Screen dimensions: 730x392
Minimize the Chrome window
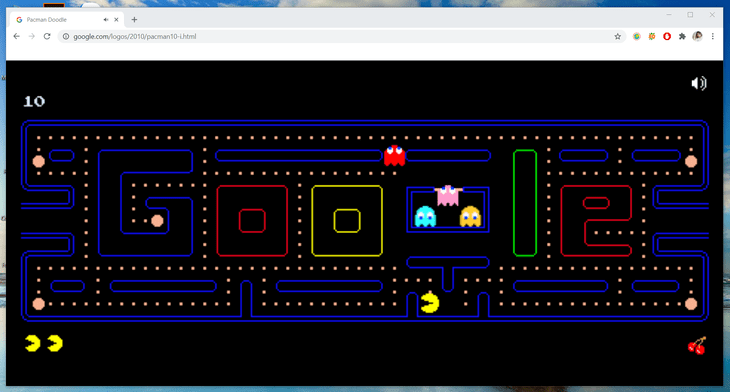click(x=669, y=15)
